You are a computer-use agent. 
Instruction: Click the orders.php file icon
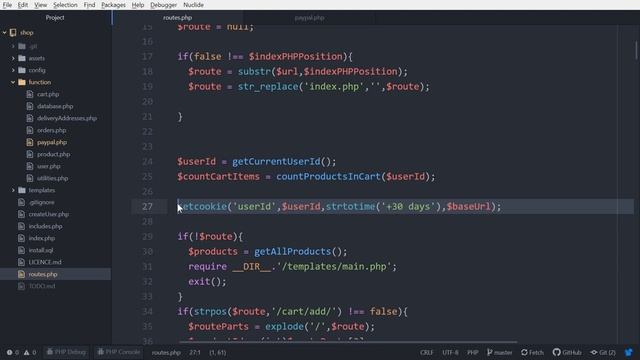click(30, 130)
